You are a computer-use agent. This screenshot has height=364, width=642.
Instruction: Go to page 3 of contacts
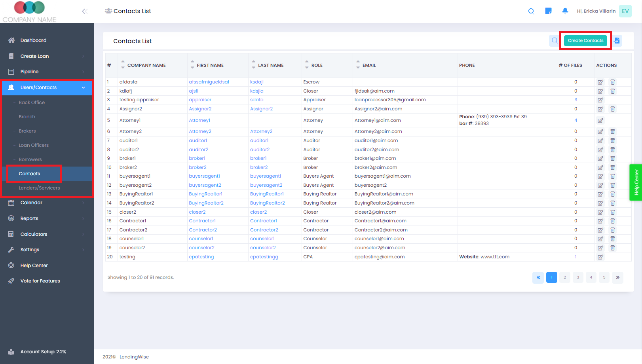[578, 277]
